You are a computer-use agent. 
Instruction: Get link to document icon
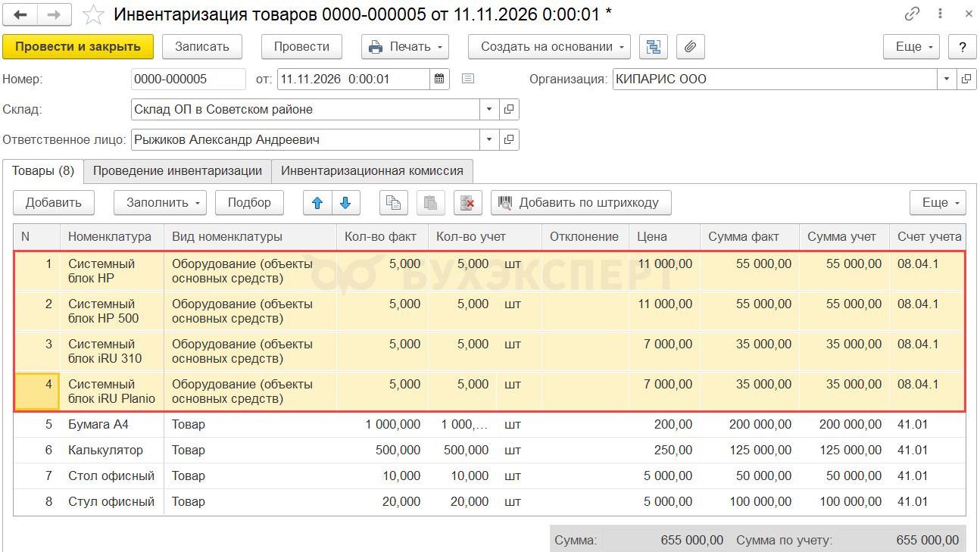point(912,14)
